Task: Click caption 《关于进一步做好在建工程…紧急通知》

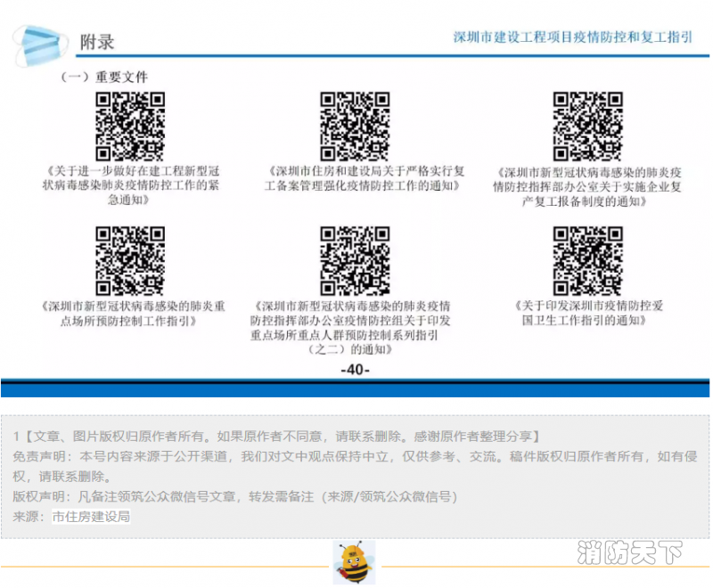Action: 130,185
